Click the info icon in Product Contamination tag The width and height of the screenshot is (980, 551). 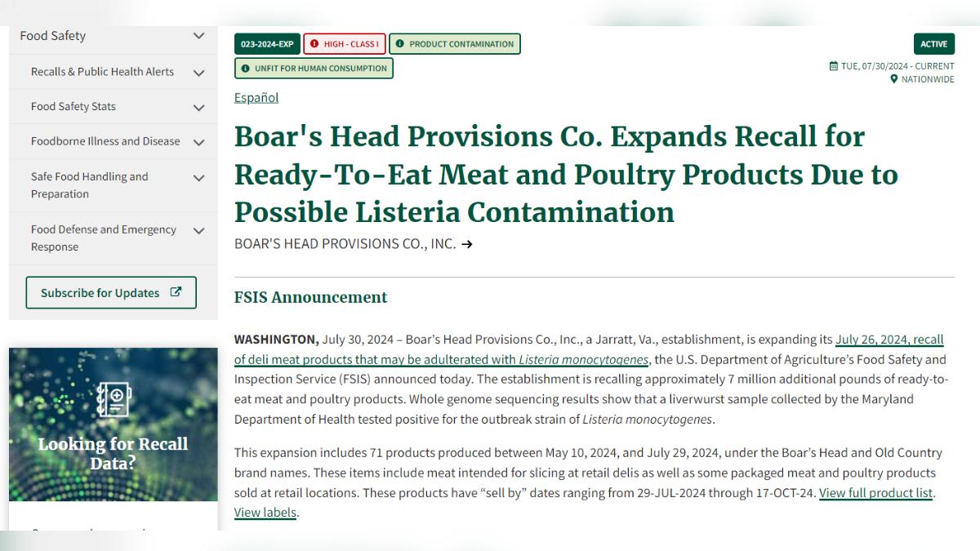coord(400,44)
